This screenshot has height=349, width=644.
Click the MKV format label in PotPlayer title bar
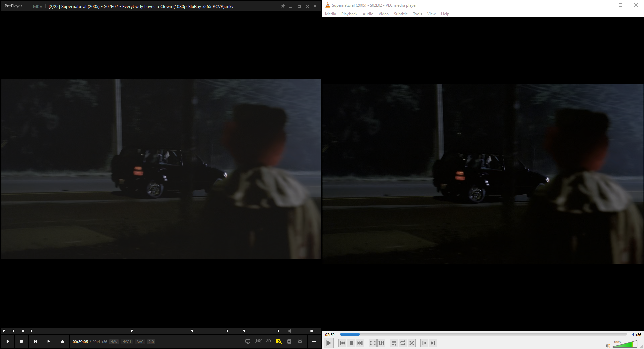tap(38, 6)
